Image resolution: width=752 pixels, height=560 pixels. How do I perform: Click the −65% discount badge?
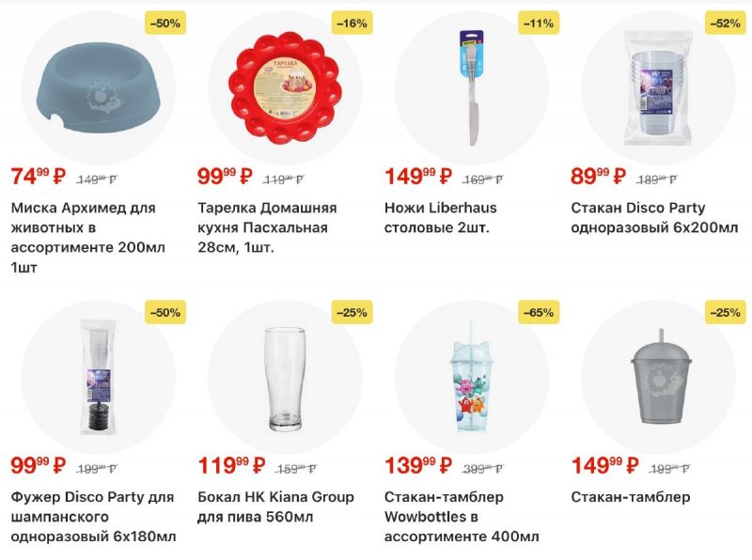pyautogui.click(x=540, y=312)
